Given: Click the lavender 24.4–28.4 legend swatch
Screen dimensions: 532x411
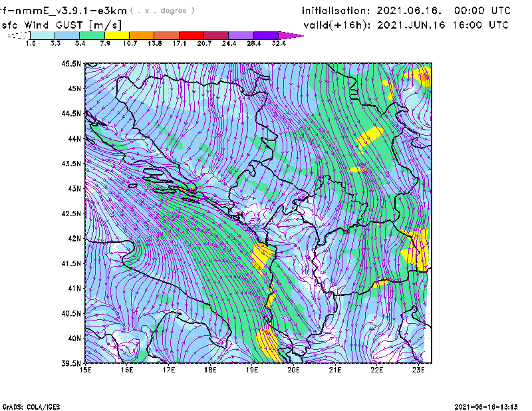Looking at the screenshot, I should pyautogui.click(x=241, y=35).
